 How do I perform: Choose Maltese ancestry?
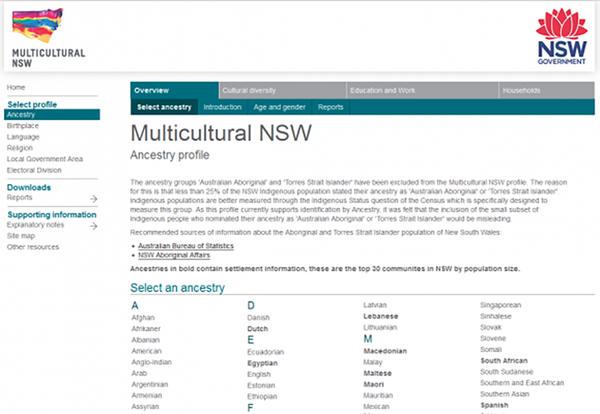[x=377, y=373]
